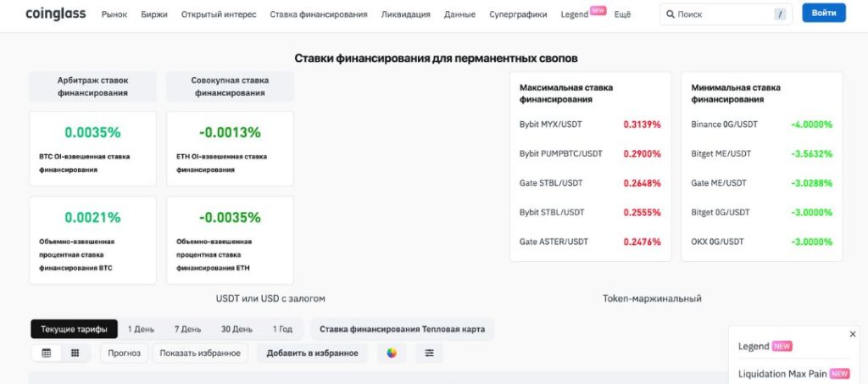The image size is (868, 384).
Task: Click the slash shortcut key badge
Action: (780, 14)
